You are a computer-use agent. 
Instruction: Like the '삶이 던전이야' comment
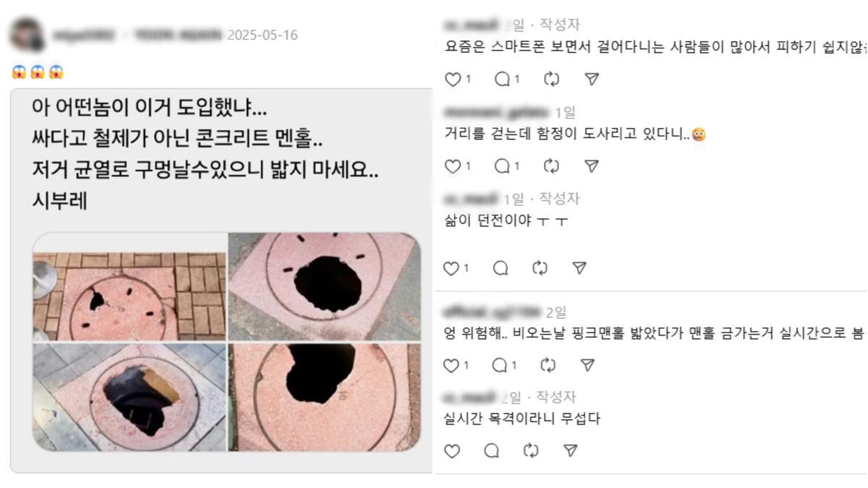pos(451,268)
